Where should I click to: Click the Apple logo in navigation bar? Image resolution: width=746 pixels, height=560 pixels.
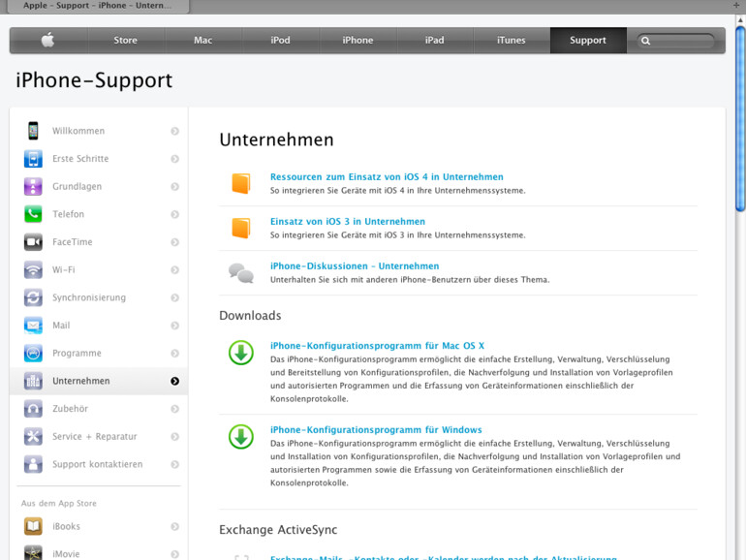[x=47, y=40]
